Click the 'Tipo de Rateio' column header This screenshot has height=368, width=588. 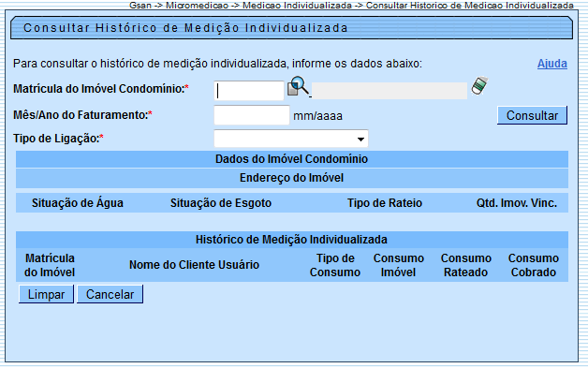(385, 203)
